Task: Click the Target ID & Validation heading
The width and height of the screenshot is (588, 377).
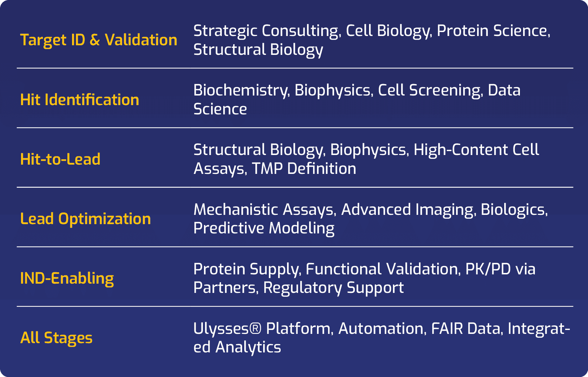Action: pos(98,40)
